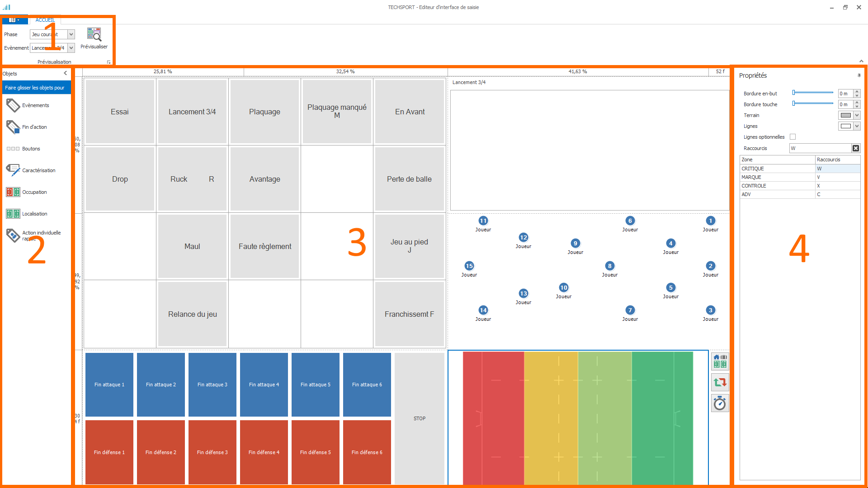The height and width of the screenshot is (488, 868).
Task: Toggle the Lignes optionnelles checkbox
Action: point(793,137)
